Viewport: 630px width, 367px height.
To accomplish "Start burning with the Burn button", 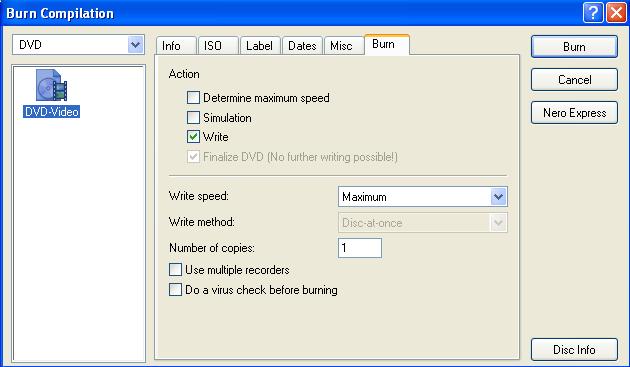I will tap(574, 47).
